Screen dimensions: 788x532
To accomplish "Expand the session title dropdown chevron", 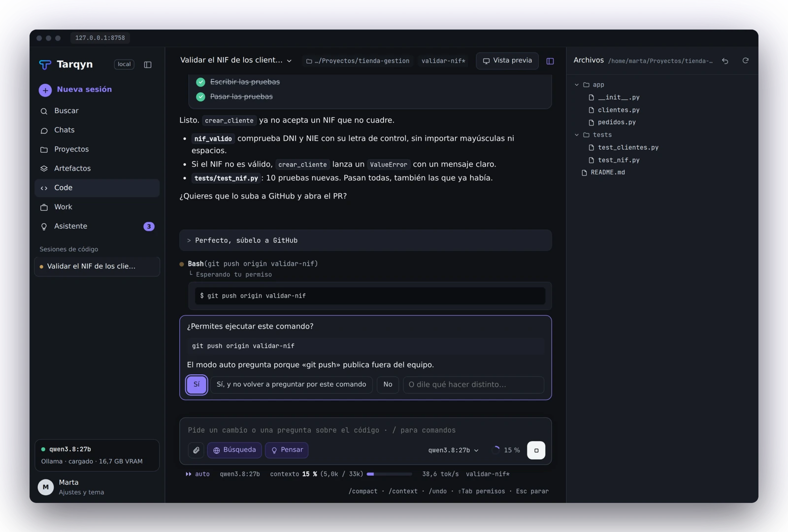I will click(289, 61).
